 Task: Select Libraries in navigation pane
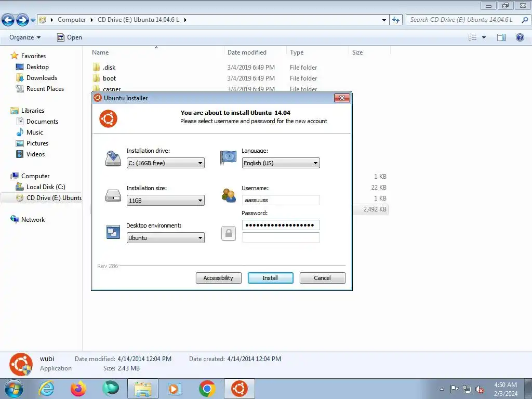tap(33, 111)
